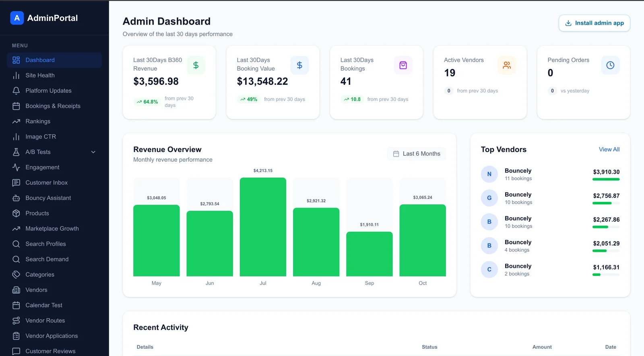Viewport: 644px width, 356px height.
Task: Expand the A/B Tests submenu chevron
Action: pos(93,152)
